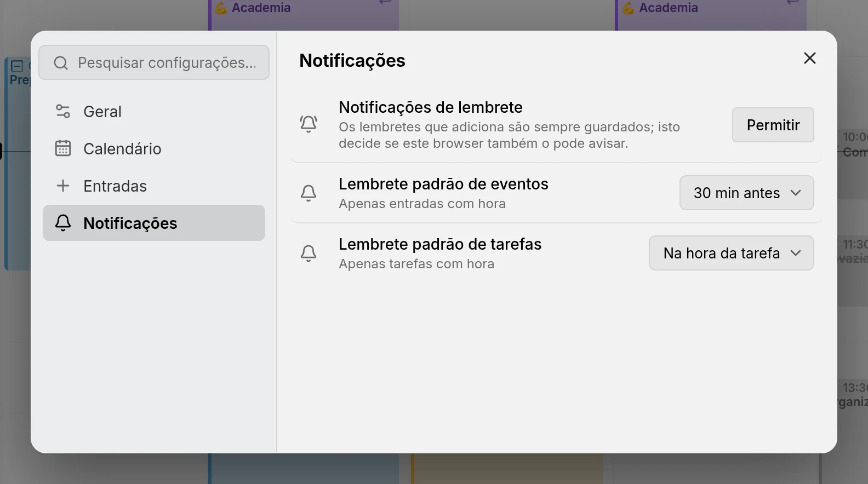Click the left Academia event in the background calendar
Viewport: 868px width, 484px height.
coord(304,15)
